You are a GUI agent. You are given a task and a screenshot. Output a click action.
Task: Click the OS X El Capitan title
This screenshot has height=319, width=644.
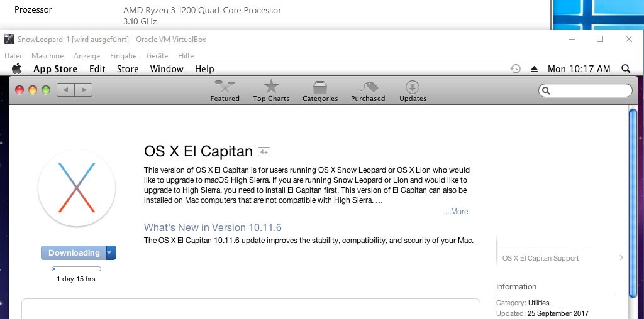pyautogui.click(x=198, y=151)
